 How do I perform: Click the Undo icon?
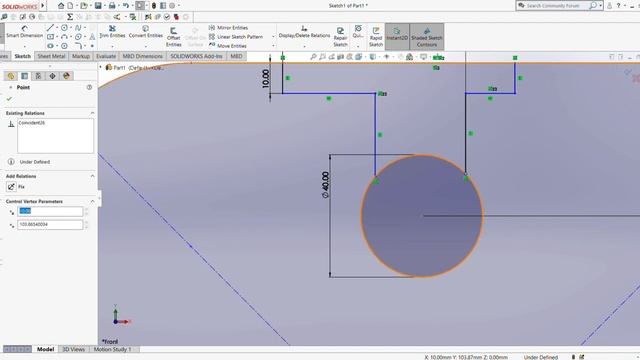pyautogui.click(x=126, y=6)
